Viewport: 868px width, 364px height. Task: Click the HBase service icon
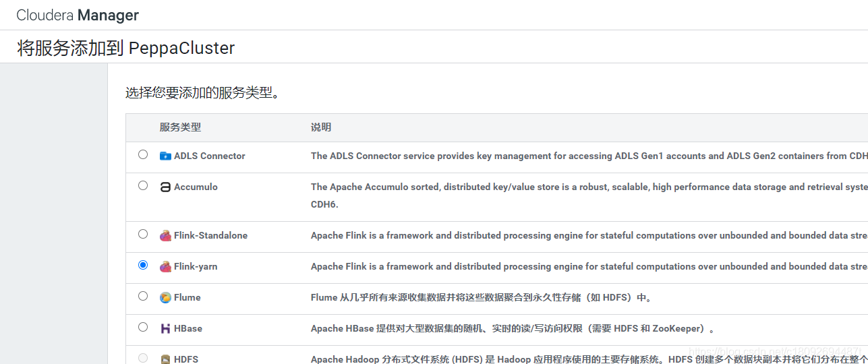165,328
